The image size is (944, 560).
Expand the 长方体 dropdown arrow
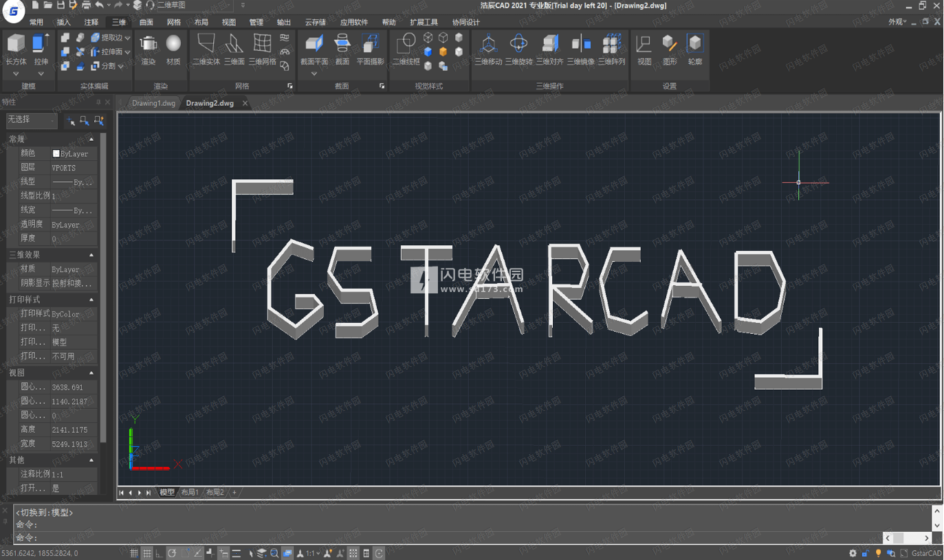point(16,74)
